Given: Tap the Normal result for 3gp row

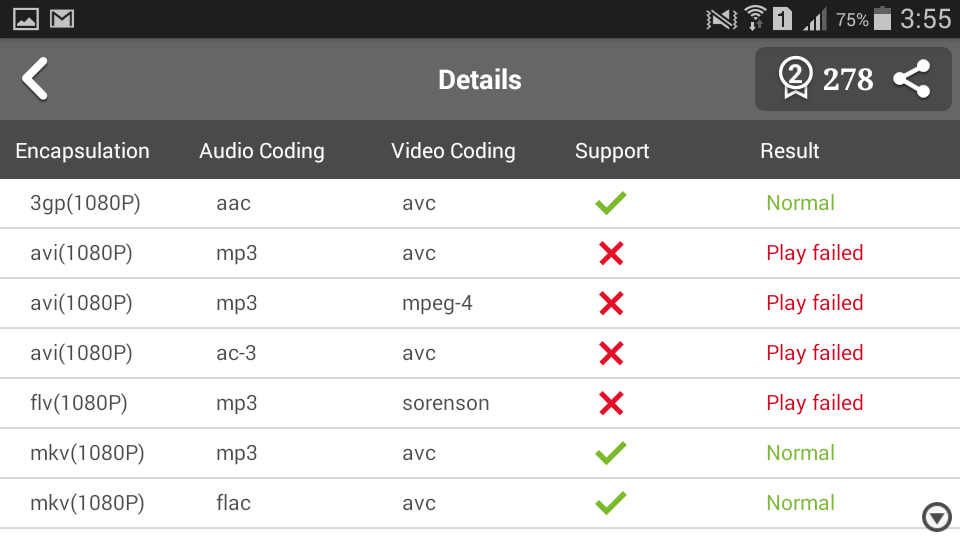Looking at the screenshot, I should 801,203.
